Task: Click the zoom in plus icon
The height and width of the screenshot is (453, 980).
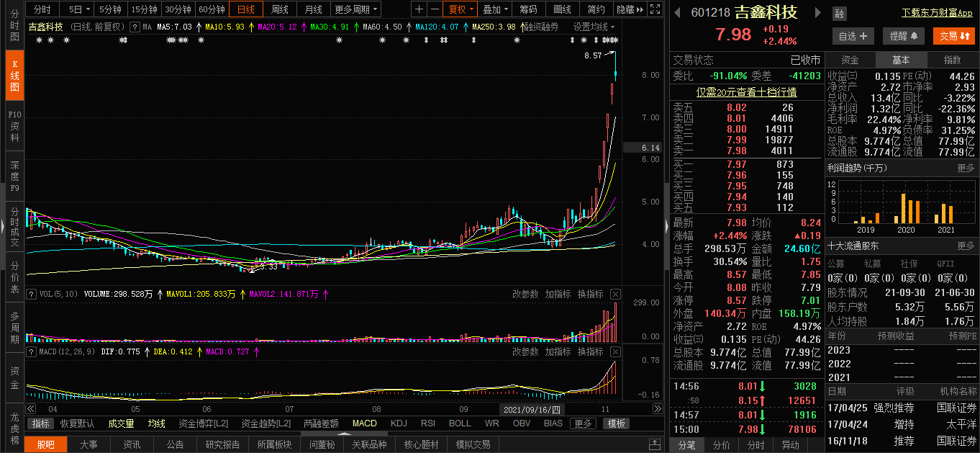Action: [419, 9]
